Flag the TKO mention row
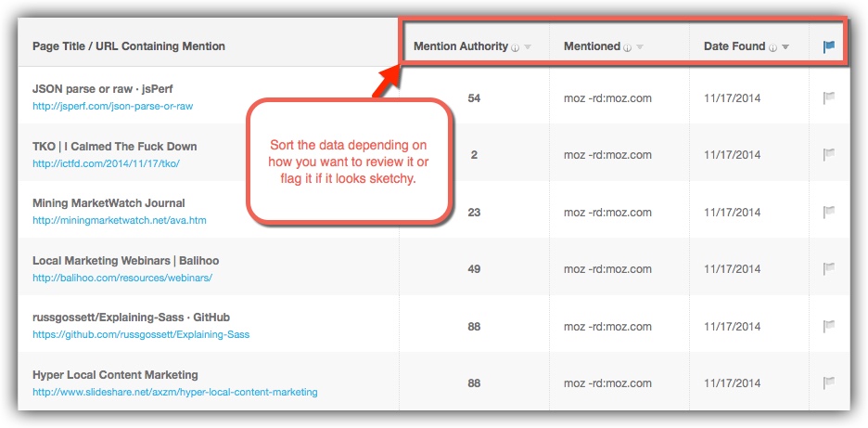The width and height of the screenshot is (868, 428). 829,155
